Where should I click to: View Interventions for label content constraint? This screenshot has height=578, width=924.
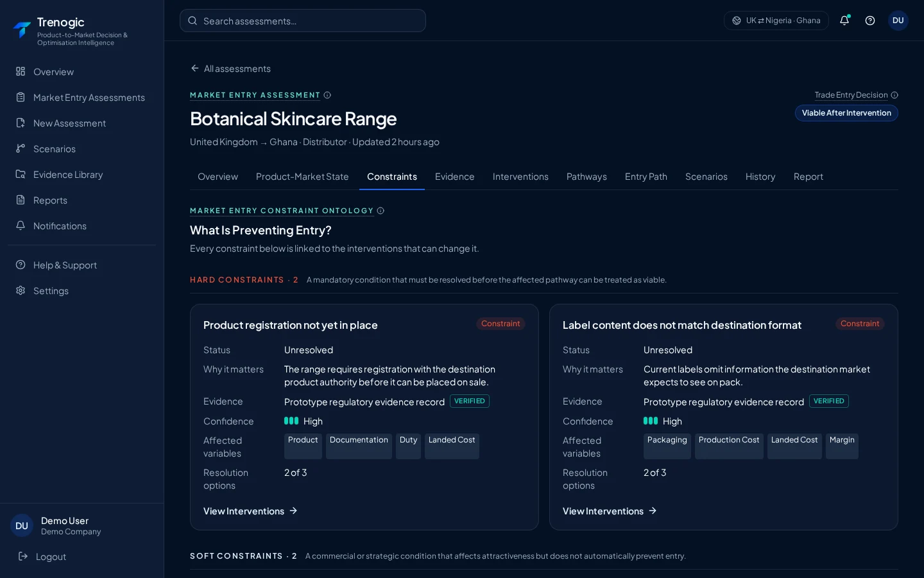click(x=610, y=511)
